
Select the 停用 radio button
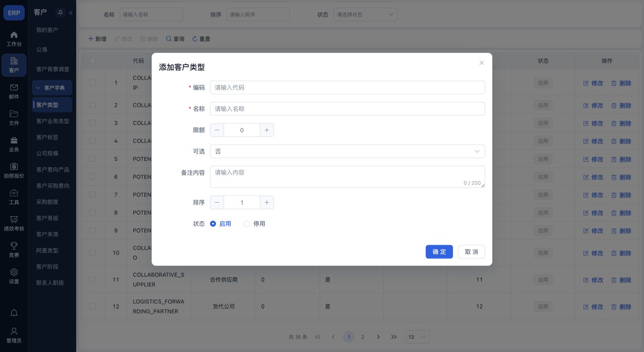pyautogui.click(x=247, y=224)
